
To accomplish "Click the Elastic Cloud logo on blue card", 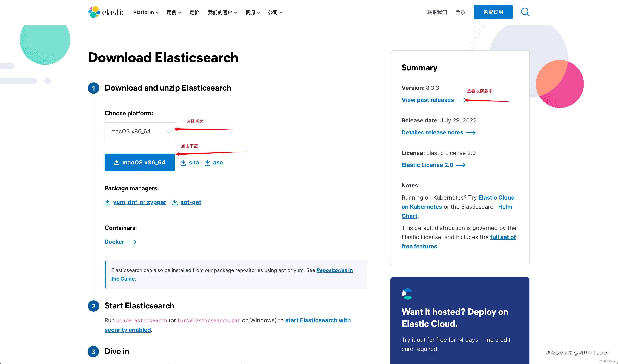I will [x=407, y=294].
